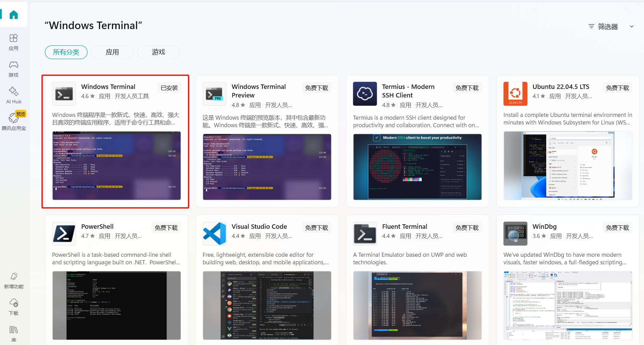Click 免费下载 for PowerShell
This screenshot has width=644, height=345.
coord(166,228)
